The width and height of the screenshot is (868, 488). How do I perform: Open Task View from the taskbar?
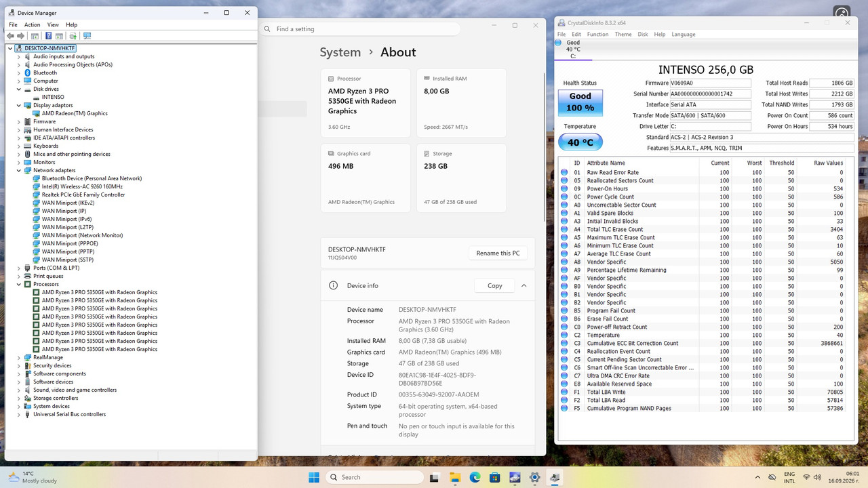click(x=435, y=477)
